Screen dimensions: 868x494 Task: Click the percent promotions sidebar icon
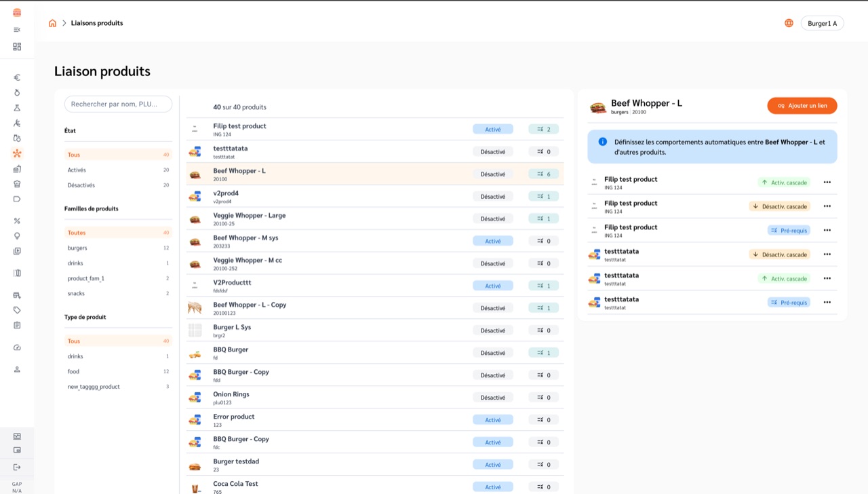[x=17, y=221]
